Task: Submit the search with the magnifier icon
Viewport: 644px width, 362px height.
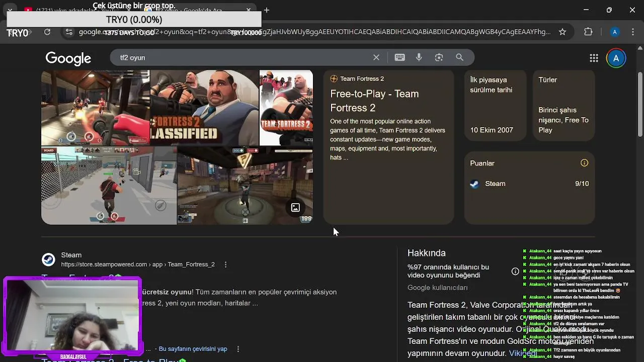Action: (x=459, y=57)
